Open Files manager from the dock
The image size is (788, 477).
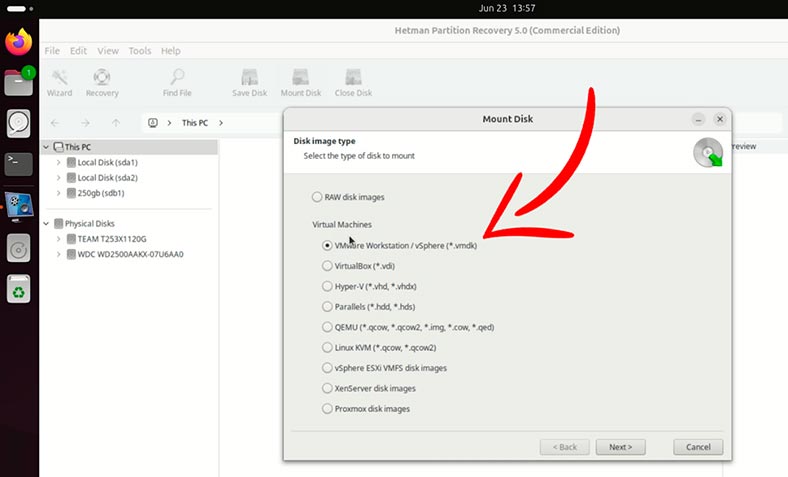(19, 82)
